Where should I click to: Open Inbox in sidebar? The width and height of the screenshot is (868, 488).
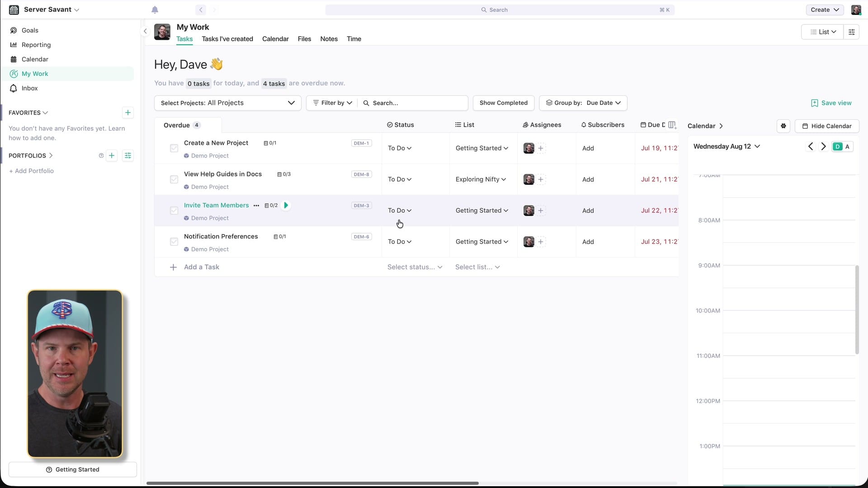(x=29, y=88)
